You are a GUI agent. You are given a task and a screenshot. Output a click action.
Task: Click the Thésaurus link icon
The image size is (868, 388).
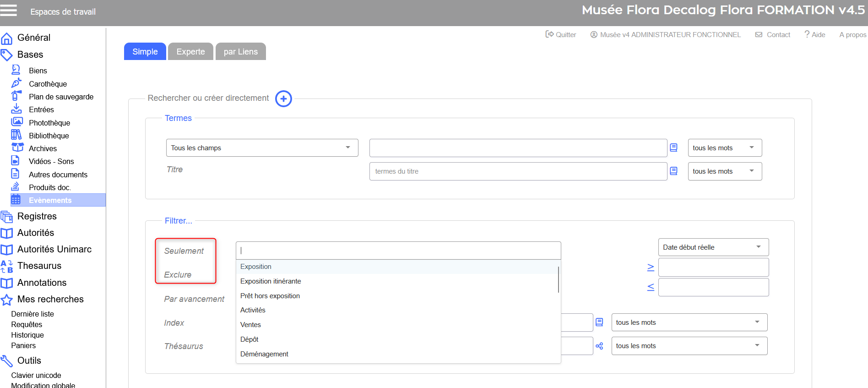coord(599,346)
